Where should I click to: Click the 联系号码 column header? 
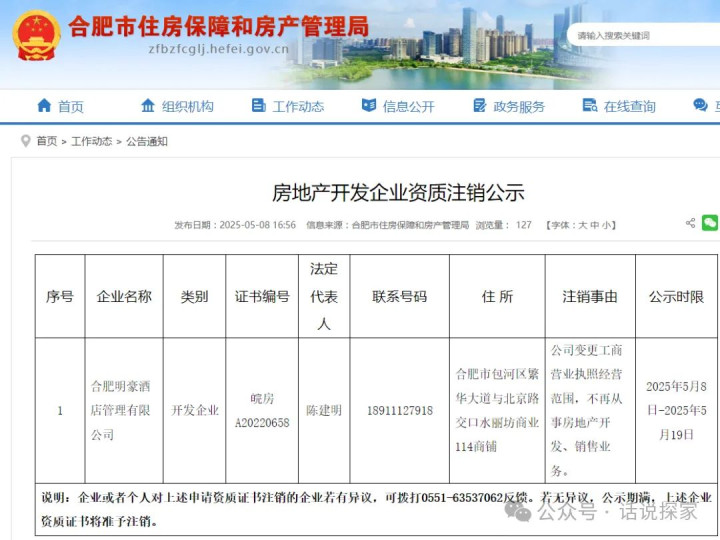[x=399, y=297]
